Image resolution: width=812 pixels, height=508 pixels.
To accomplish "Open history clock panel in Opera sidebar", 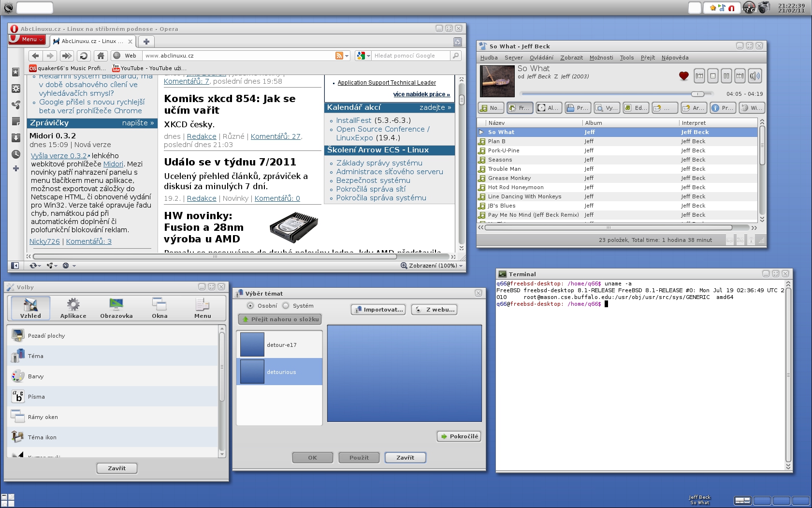I will pyautogui.click(x=16, y=154).
